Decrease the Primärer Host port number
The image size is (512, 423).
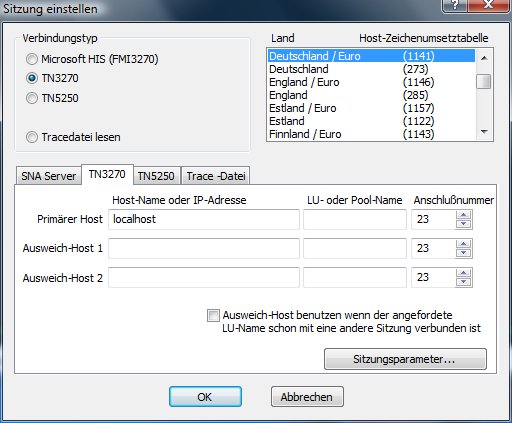pos(463,224)
